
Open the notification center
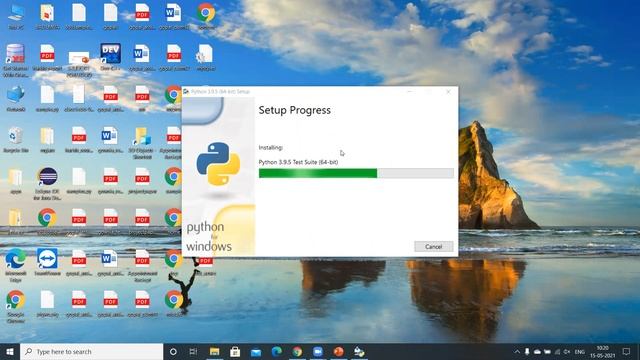627,351
